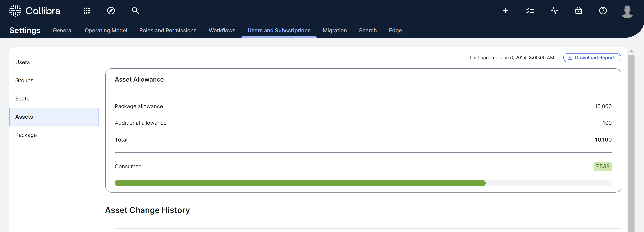Click the Download Report button
Image resolution: width=644 pixels, height=232 pixels.
592,58
